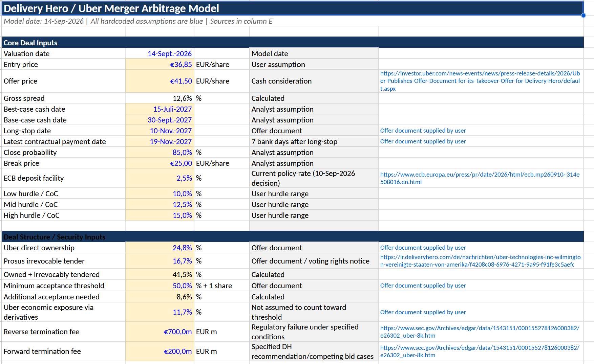The width and height of the screenshot is (594, 364).
Task: Select Uber direct ownership value 24,8%
Action: [x=160, y=248]
